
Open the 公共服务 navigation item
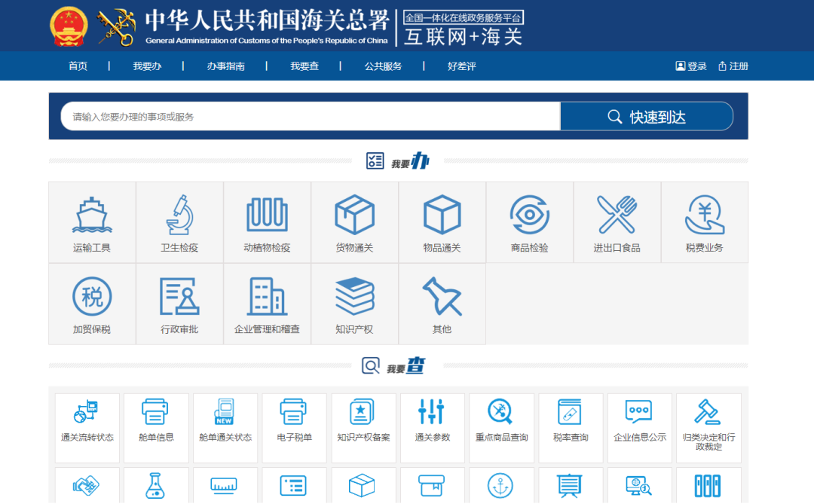(x=383, y=66)
